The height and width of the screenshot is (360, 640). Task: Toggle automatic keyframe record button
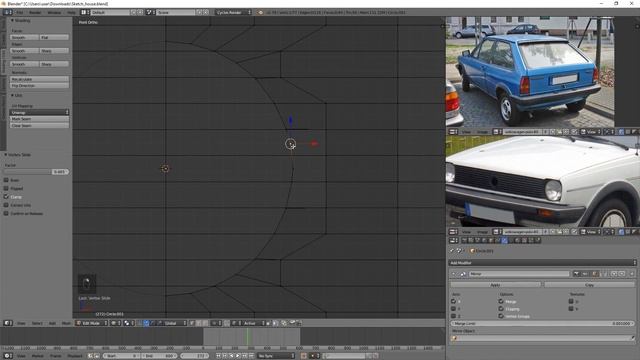(x=304, y=356)
